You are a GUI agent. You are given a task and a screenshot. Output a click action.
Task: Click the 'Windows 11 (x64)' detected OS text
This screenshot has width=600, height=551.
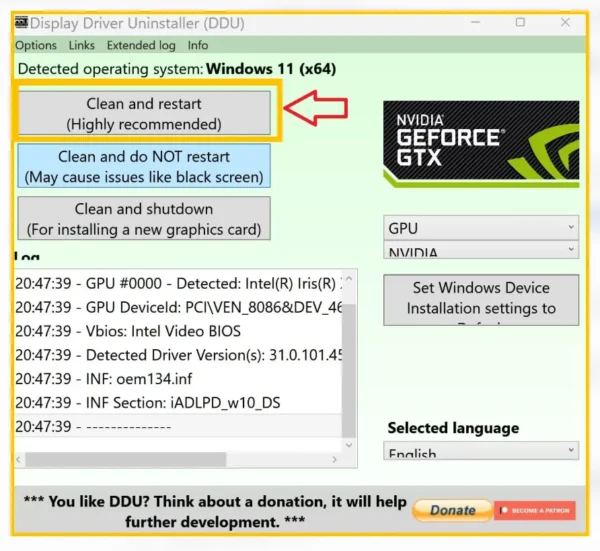[271, 69]
